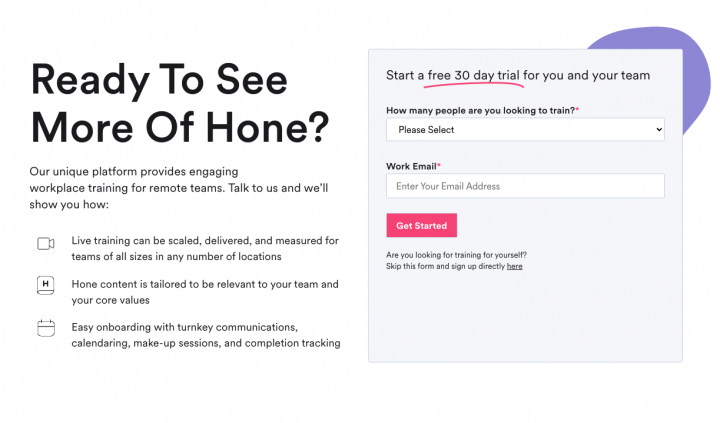Image resolution: width=720 pixels, height=423 pixels.
Task: Click the dropdown arrow in the people selector
Action: coord(658,130)
